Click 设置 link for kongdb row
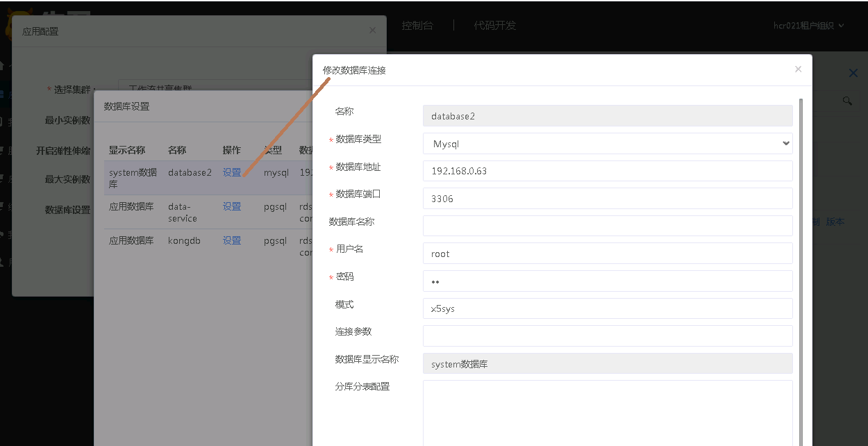Image resolution: width=868 pixels, height=446 pixels. 232,240
